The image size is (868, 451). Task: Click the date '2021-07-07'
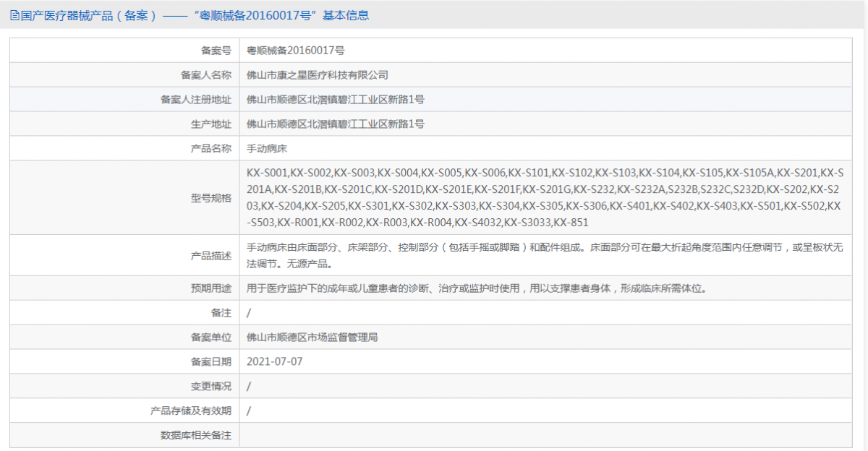[274, 361]
